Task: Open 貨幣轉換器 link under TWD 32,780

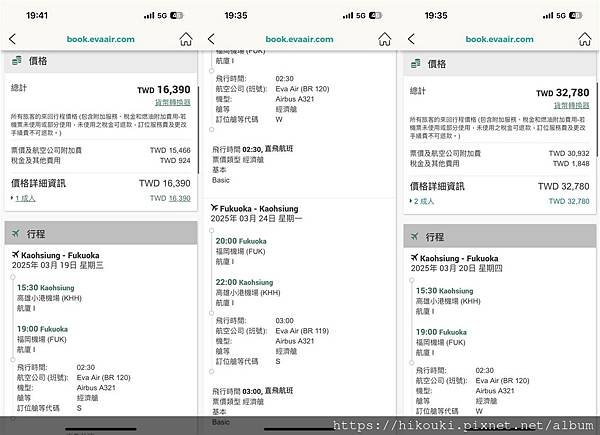Action: (x=571, y=105)
